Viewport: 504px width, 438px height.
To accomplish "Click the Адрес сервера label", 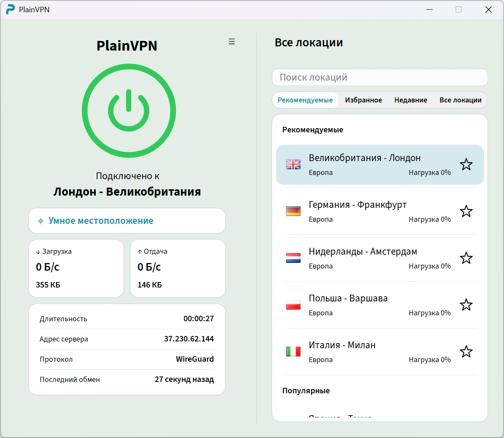I will tap(64, 339).
